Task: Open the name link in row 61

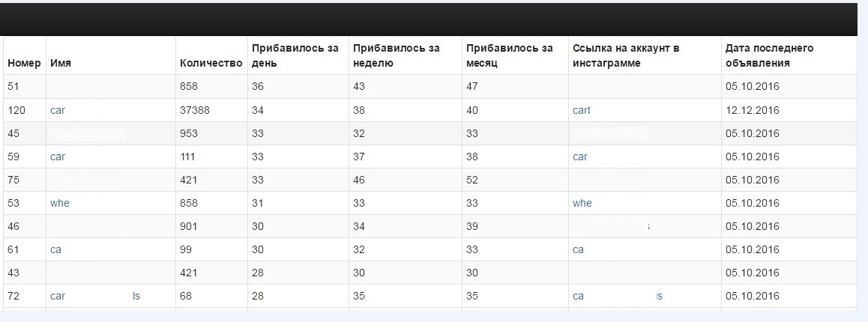Action: [x=56, y=249]
